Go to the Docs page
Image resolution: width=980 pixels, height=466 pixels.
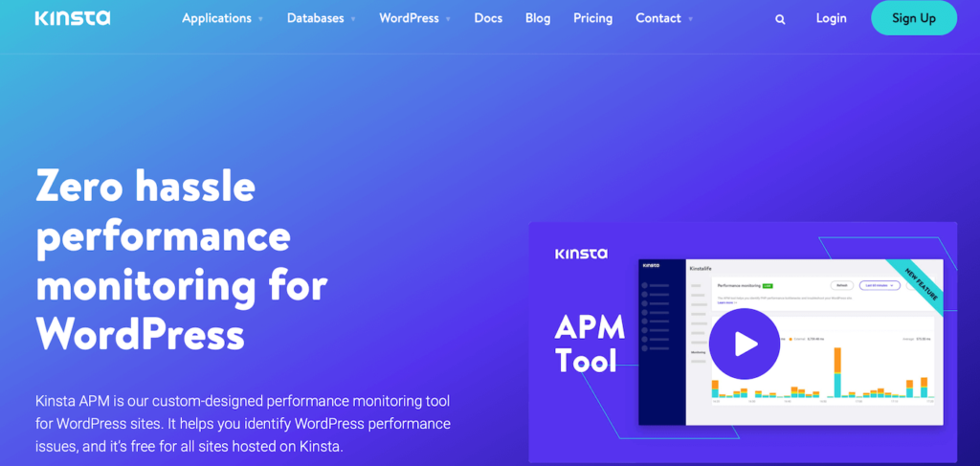[x=488, y=18]
